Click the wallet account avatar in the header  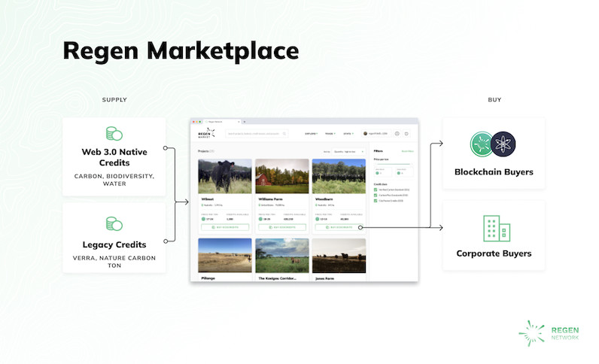point(366,133)
